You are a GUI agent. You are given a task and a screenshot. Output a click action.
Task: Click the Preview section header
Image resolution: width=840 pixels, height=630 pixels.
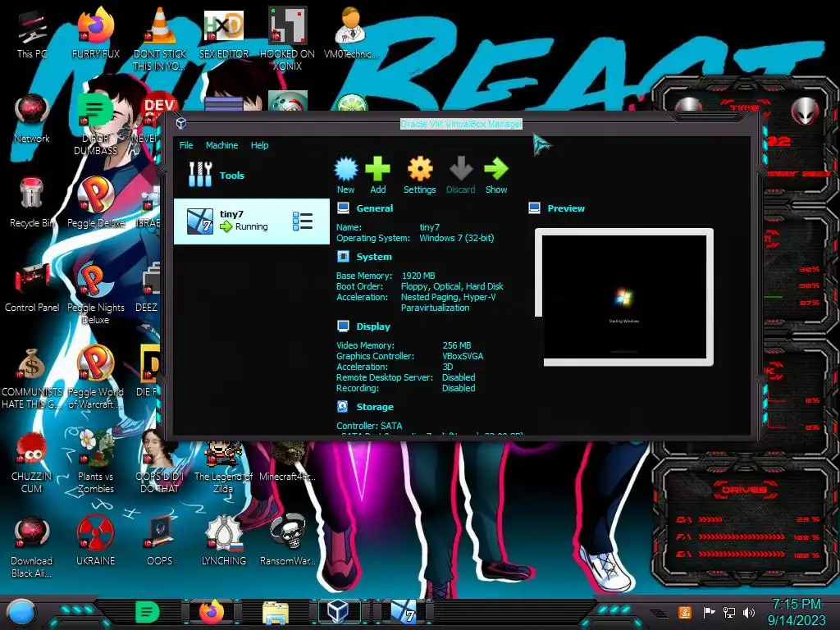(566, 208)
